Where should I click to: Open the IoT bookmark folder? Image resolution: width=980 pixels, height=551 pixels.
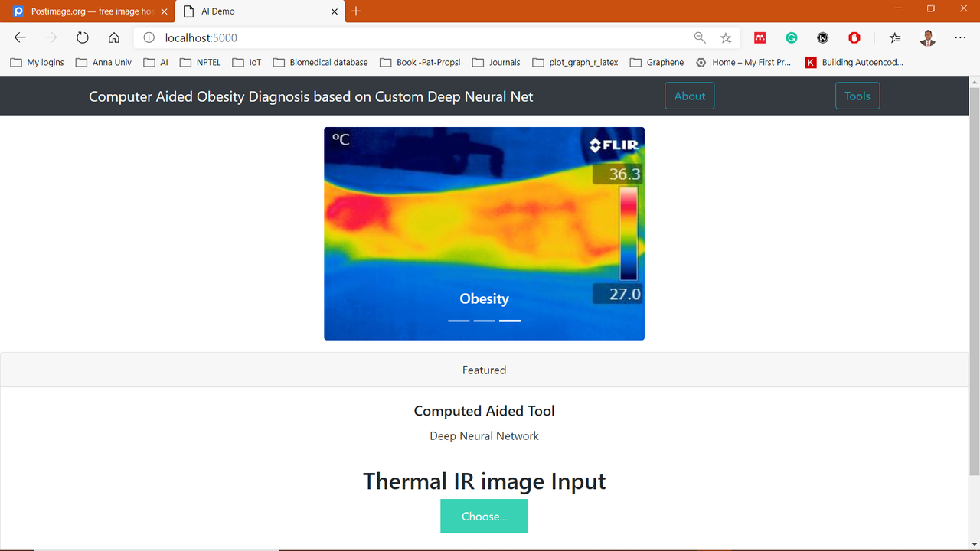point(247,63)
